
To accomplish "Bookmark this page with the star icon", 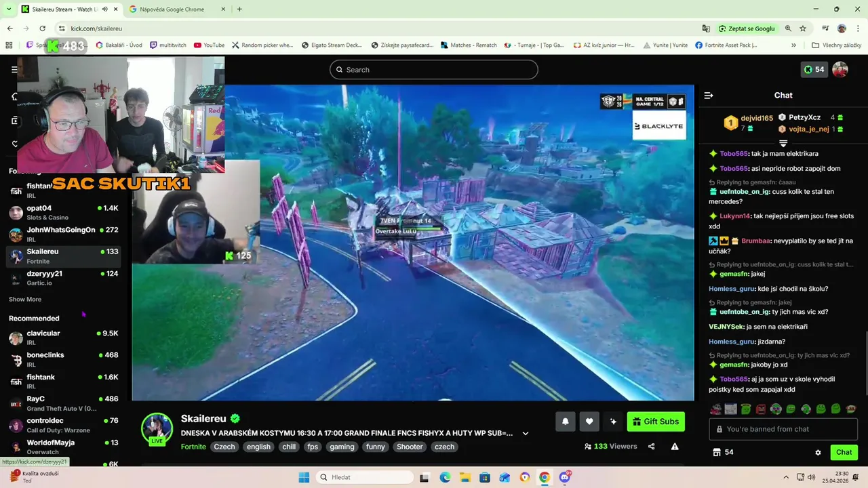I will 803,28.
